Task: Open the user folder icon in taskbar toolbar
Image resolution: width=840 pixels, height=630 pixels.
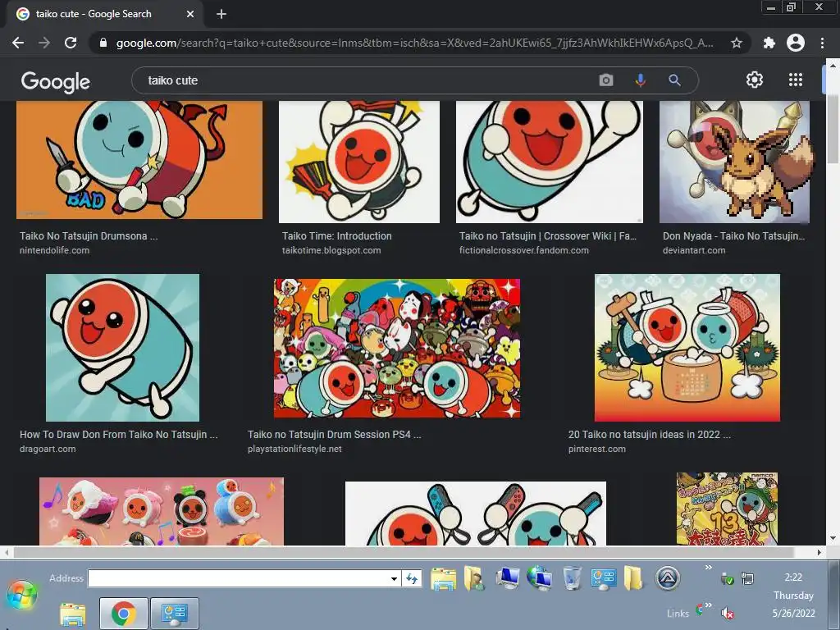Action: coord(474,578)
